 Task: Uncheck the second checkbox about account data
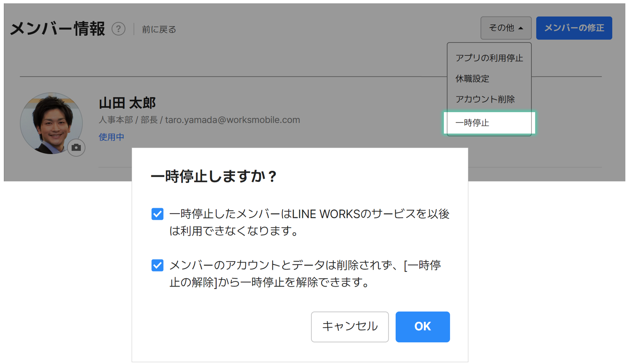click(157, 265)
